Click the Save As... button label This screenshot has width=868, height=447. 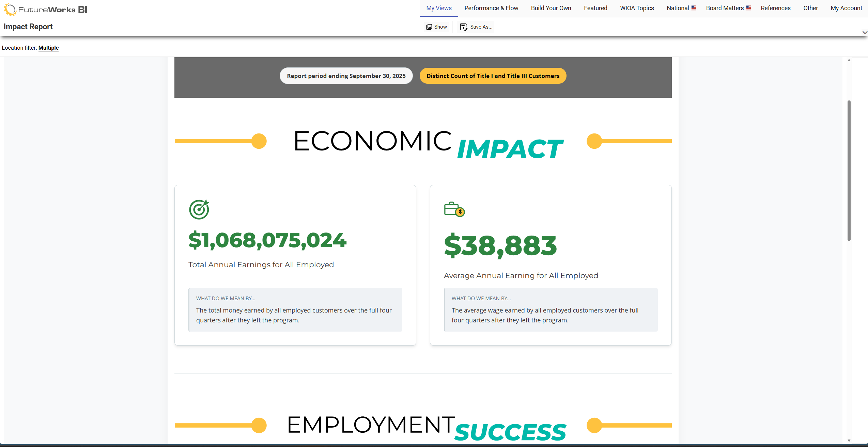(x=481, y=27)
